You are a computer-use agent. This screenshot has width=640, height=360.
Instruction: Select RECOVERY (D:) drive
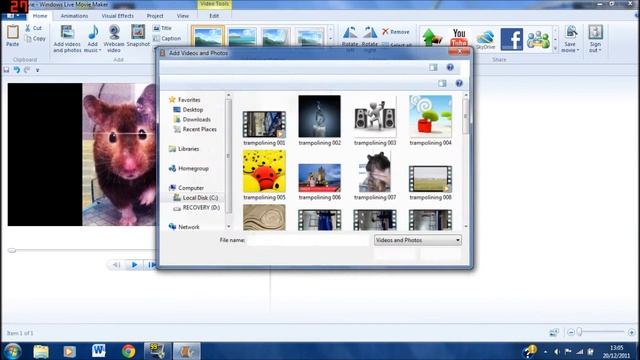(201, 207)
